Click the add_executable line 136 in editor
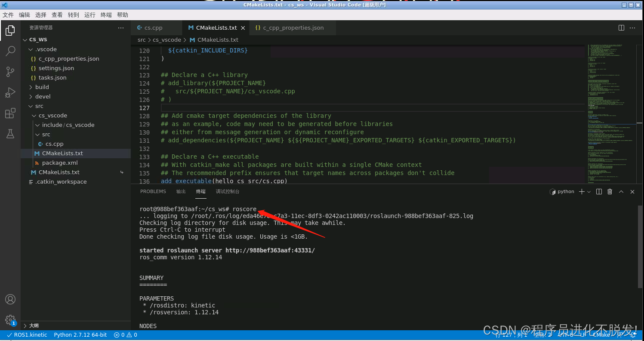Screen dimensions: 644x341 tap(224, 181)
